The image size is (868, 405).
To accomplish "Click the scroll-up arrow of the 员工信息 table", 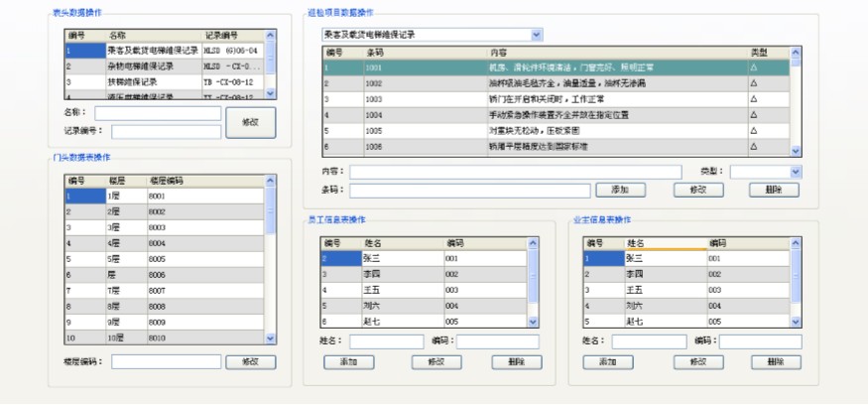I will pos(533,243).
